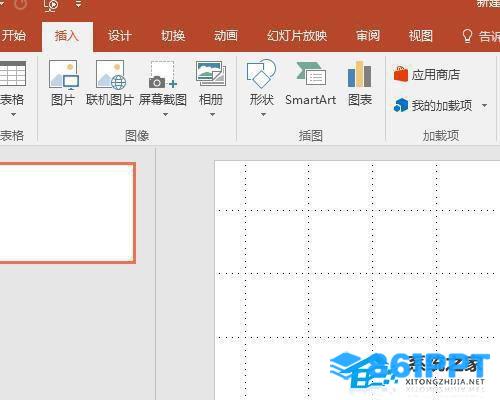Open 联机图片 online pictures tool
The image size is (500, 400).
point(110,83)
